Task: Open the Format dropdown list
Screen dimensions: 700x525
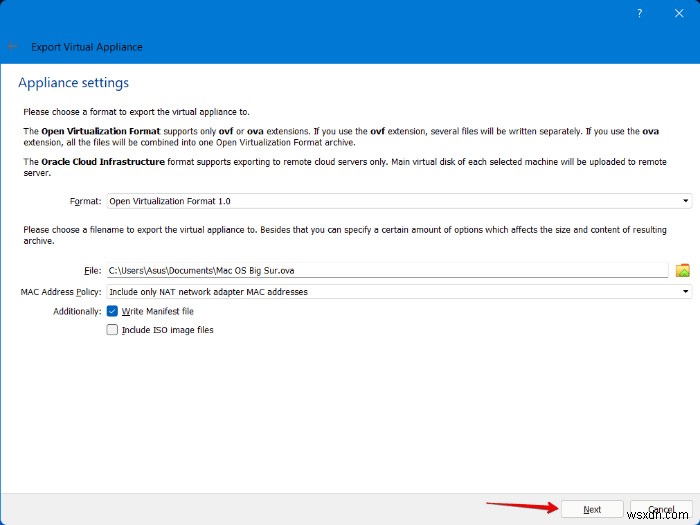Action: [399, 201]
